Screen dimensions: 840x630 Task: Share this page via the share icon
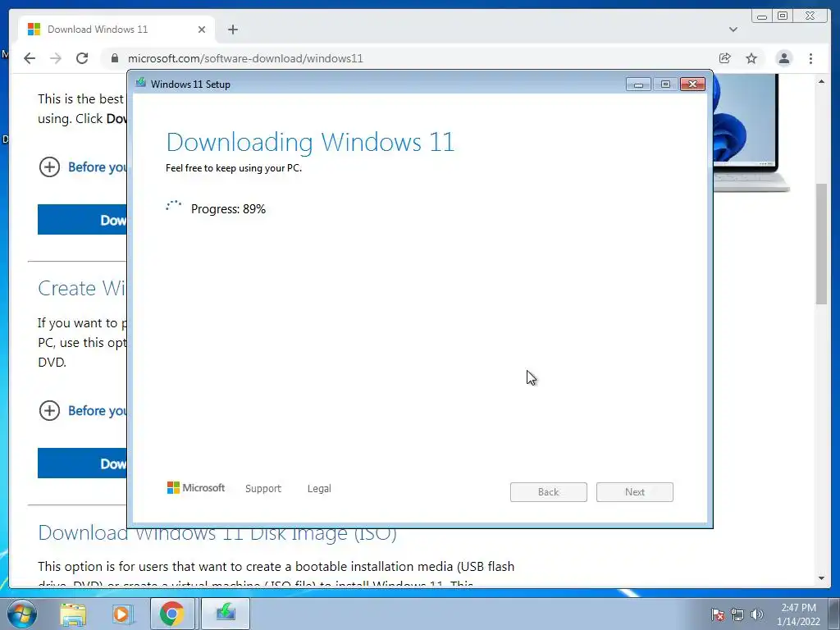(725, 58)
